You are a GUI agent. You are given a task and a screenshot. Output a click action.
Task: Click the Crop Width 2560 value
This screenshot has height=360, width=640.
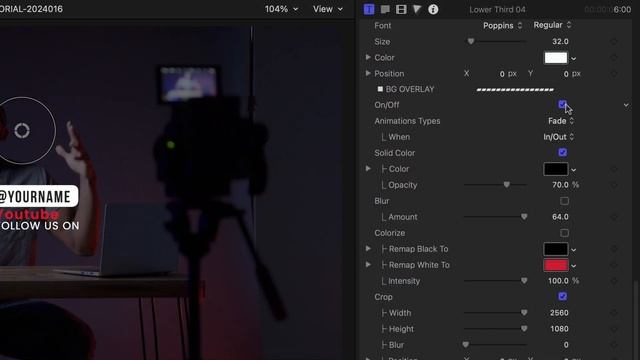[559, 313]
